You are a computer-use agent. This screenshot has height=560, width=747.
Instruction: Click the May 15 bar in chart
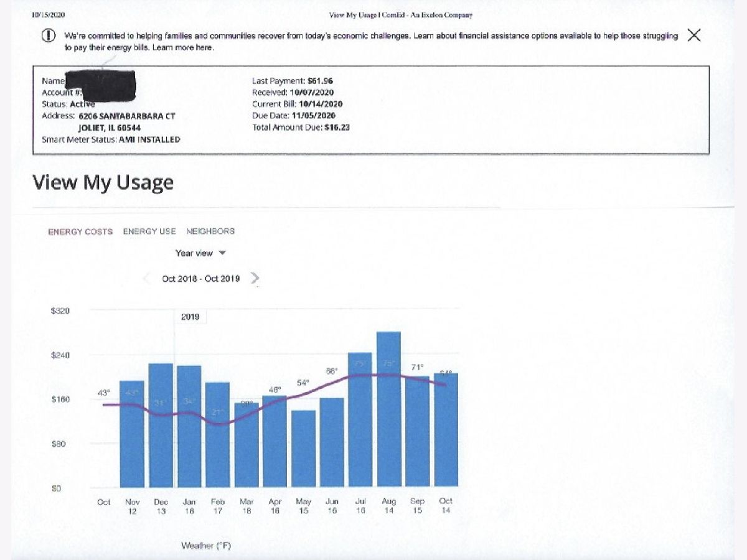pos(303,448)
